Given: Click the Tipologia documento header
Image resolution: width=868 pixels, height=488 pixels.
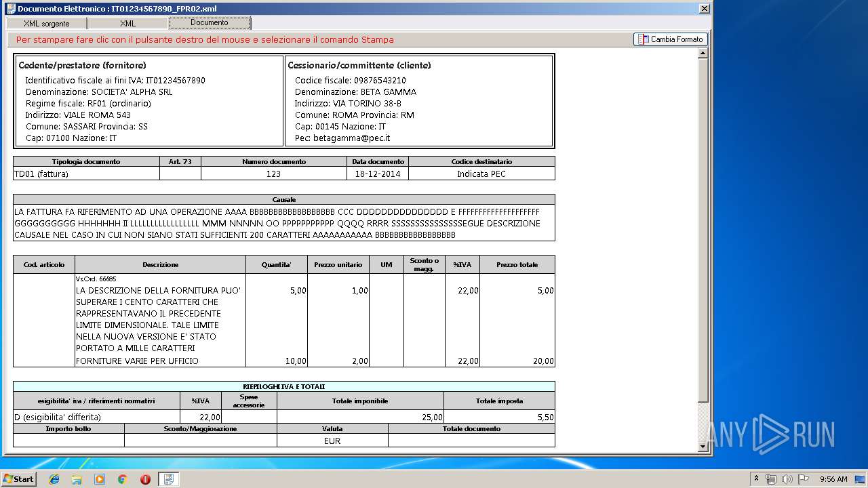Looking at the screenshot, I should point(86,162).
